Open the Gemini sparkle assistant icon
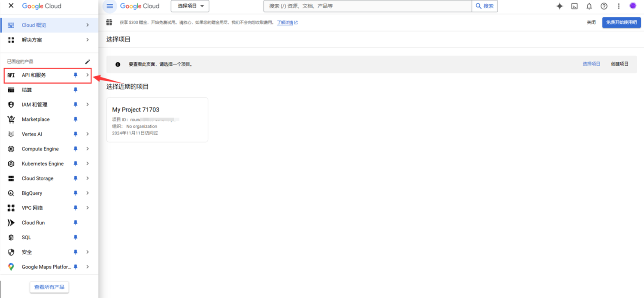This screenshot has height=298, width=644. pyautogui.click(x=559, y=6)
